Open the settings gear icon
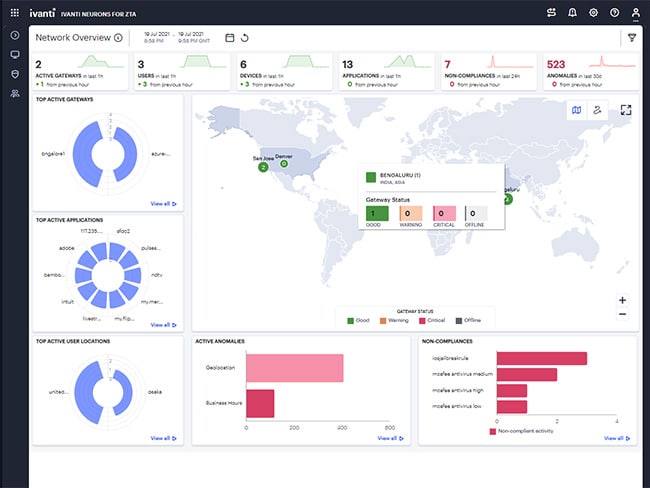 pyautogui.click(x=594, y=13)
